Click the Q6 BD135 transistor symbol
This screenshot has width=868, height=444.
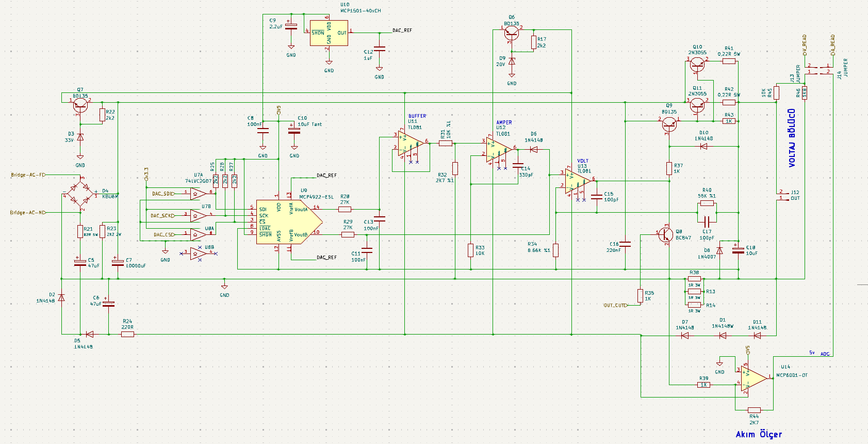pos(512,33)
